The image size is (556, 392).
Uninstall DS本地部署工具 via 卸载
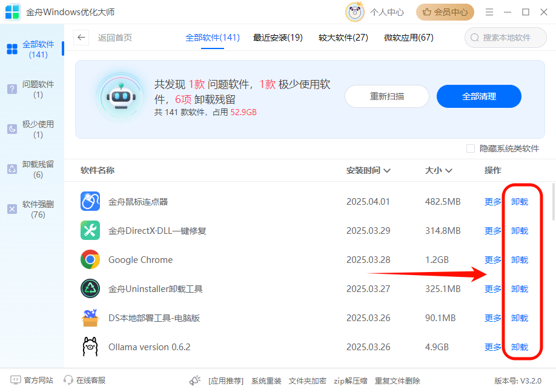(520, 318)
